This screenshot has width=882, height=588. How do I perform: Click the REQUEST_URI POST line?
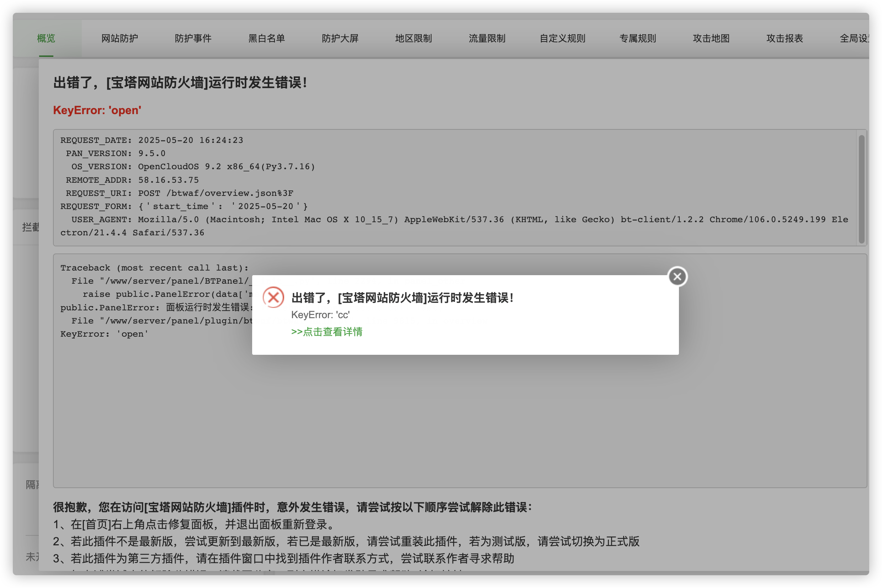point(180,193)
